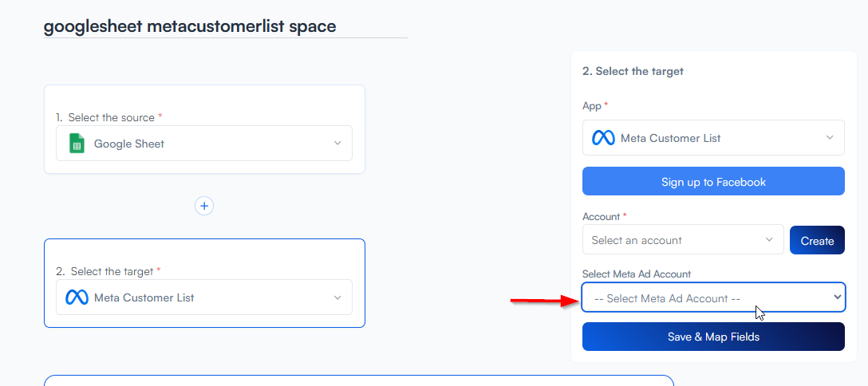Click the Google Sheet icon in source
Screen dimensions: 868x386
click(77, 144)
